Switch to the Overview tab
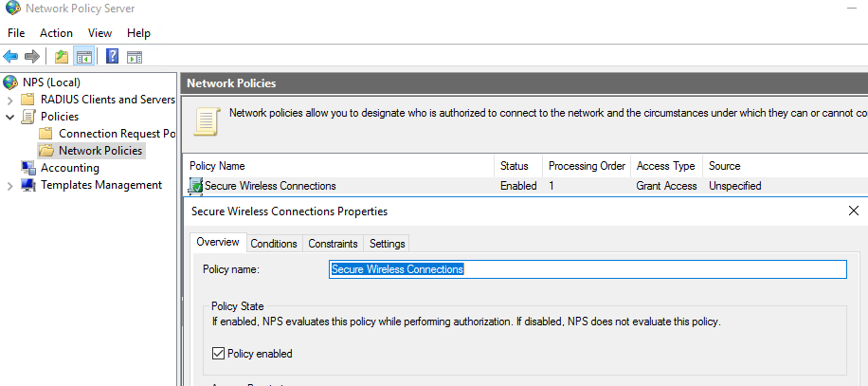Viewport: 868px width, 386px height. (x=218, y=242)
